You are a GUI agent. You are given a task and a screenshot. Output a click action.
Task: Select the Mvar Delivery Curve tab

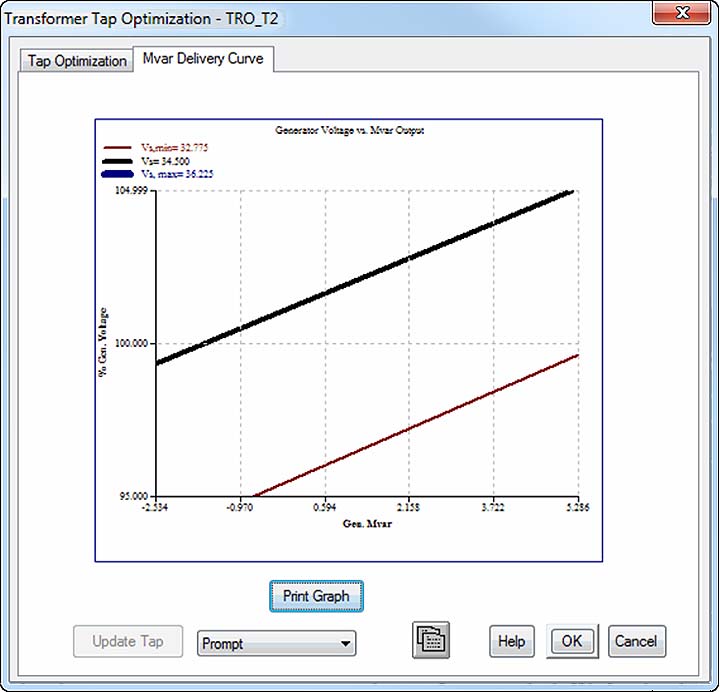tap(203, 59)
